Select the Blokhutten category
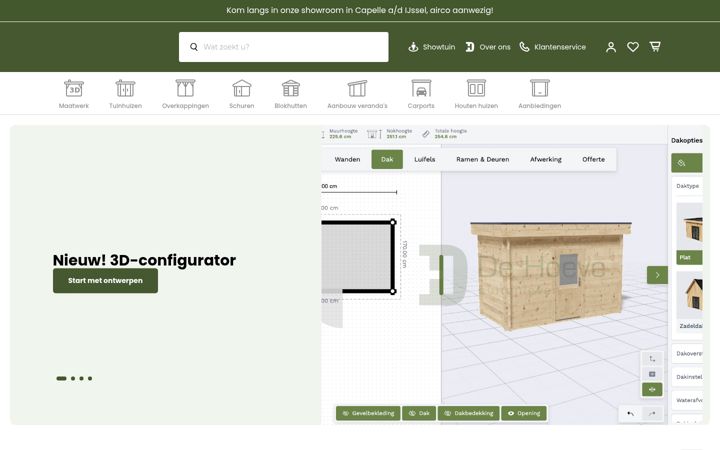720x450 pixels. 291,94
